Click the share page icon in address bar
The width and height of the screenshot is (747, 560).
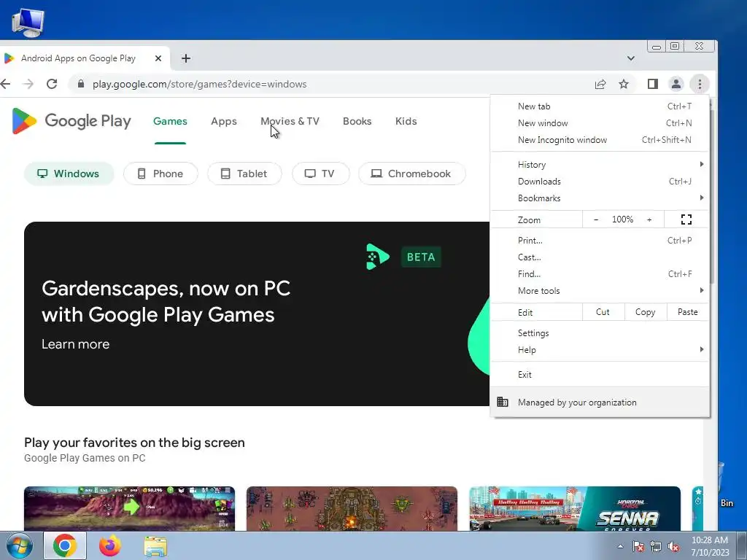point(600,85)
